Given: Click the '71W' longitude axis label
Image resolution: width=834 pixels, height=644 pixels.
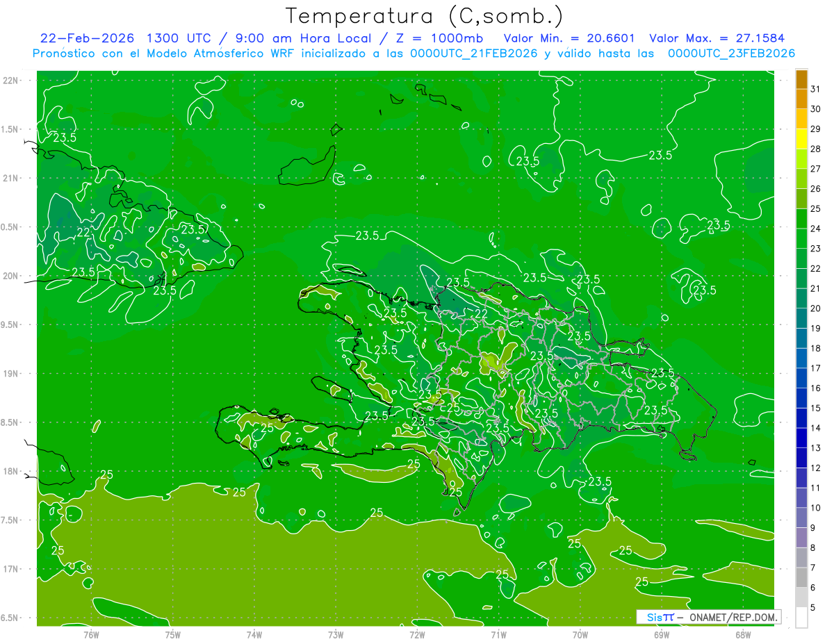Looking at the screenshot, I should coord(498,635).
